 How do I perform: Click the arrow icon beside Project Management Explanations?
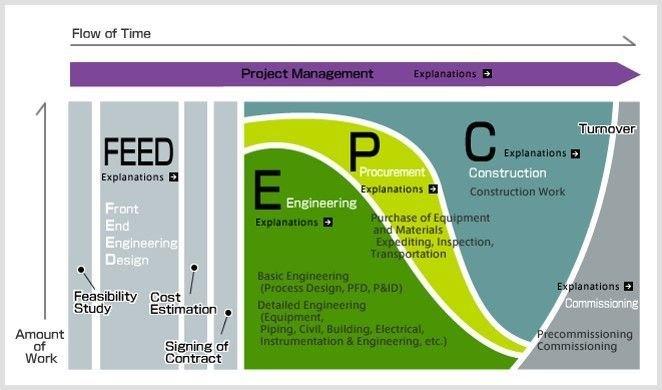(487, 73)
